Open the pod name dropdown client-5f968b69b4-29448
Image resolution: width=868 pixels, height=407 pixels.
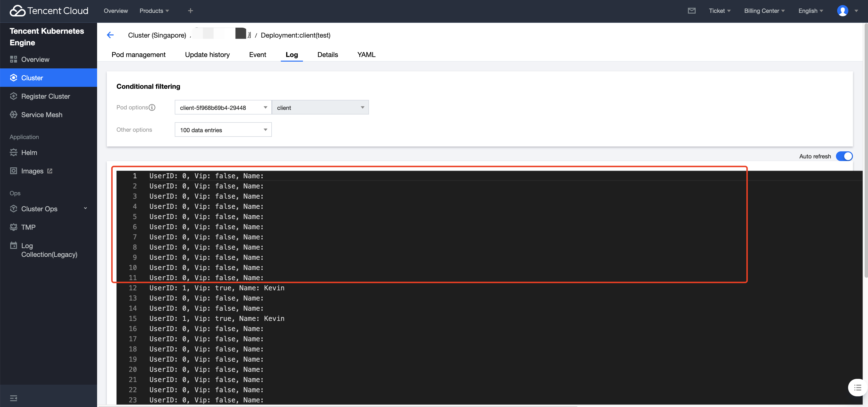click(x=223, y=107)
